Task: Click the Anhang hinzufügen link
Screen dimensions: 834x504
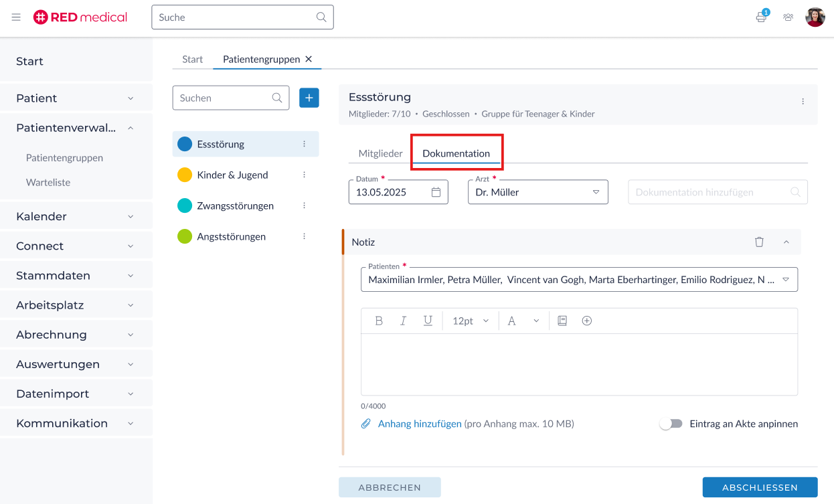Action: pos(420,424)
